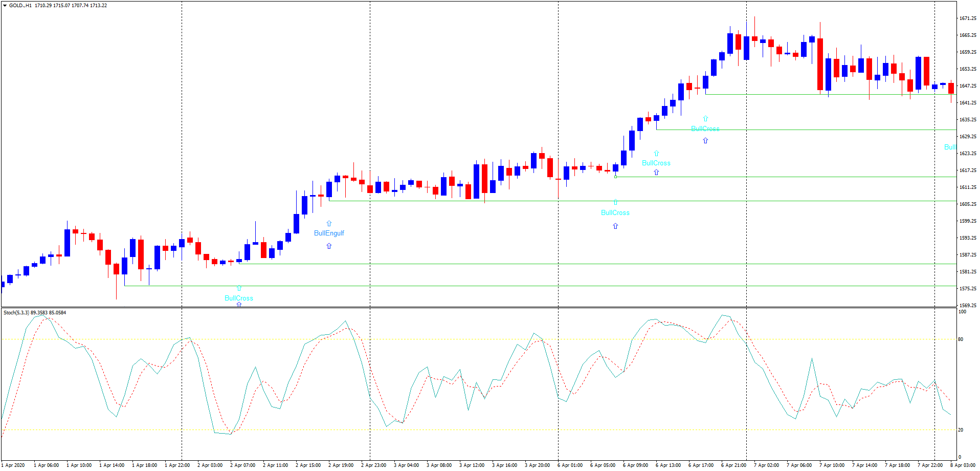980x471 pixels.
Task: Select the purple arrow below BullCross near 6 Apr 13:00
Action: [705, 140]
